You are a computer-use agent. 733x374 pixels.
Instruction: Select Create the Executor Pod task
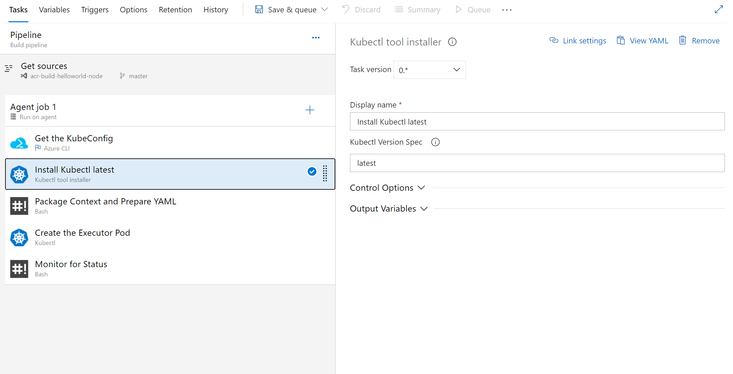(x=170, y=237)
